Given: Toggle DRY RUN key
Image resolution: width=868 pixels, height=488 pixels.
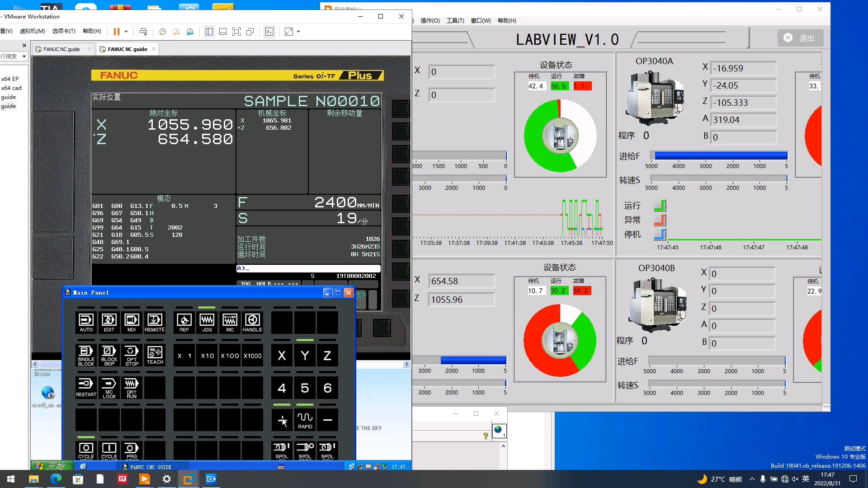Looking at the screenshot, I should point(132,388).
